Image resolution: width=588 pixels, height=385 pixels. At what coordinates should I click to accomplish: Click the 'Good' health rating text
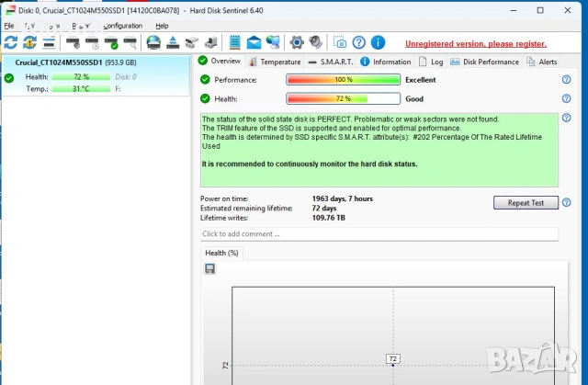(x=414, y=99)
